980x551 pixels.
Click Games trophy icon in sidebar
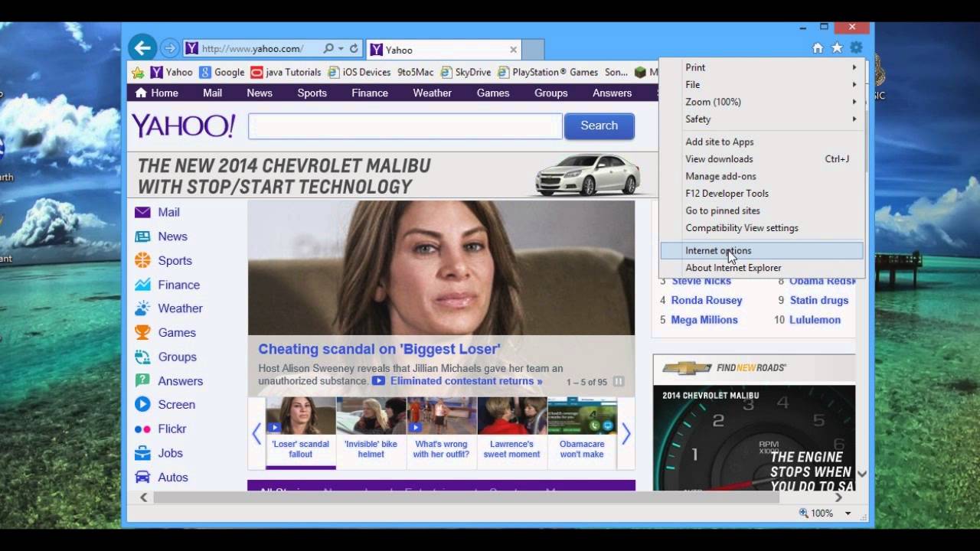coord(142,332)
